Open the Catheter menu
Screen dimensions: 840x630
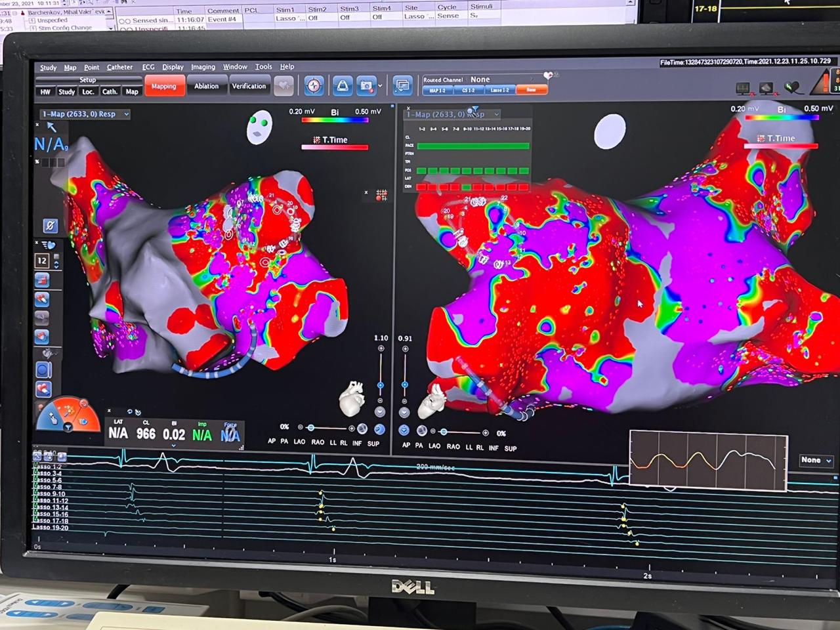[x=119, y=67]
